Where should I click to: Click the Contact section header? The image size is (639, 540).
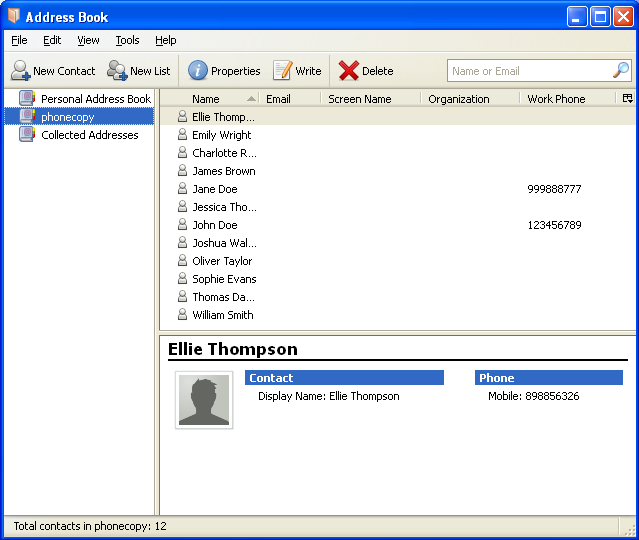tap(344, 377)
